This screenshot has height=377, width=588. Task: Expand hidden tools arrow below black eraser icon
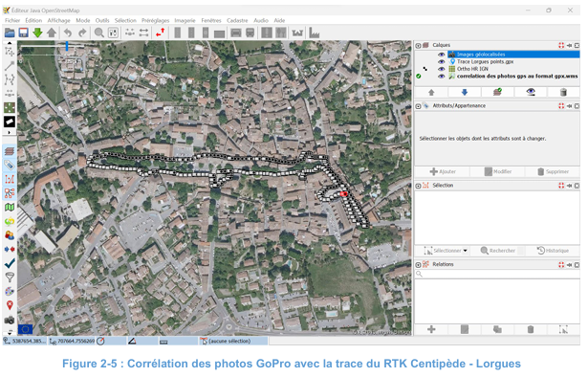[10, 132]
